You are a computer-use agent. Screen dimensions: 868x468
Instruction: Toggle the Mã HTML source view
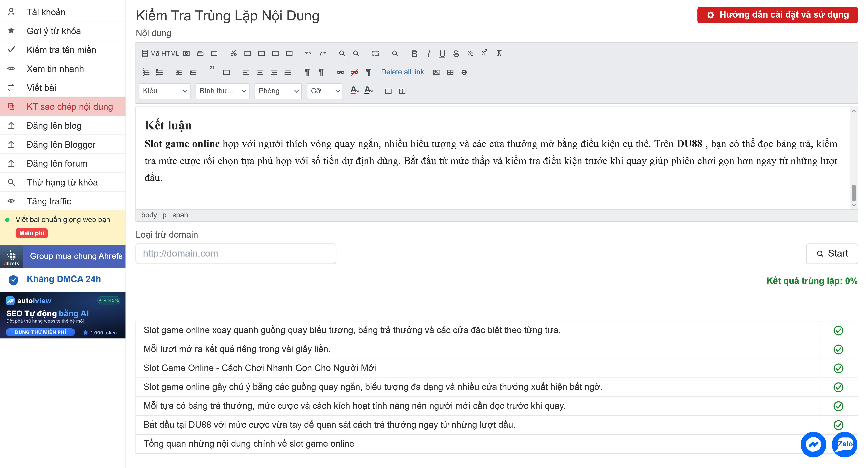(160, 54)
